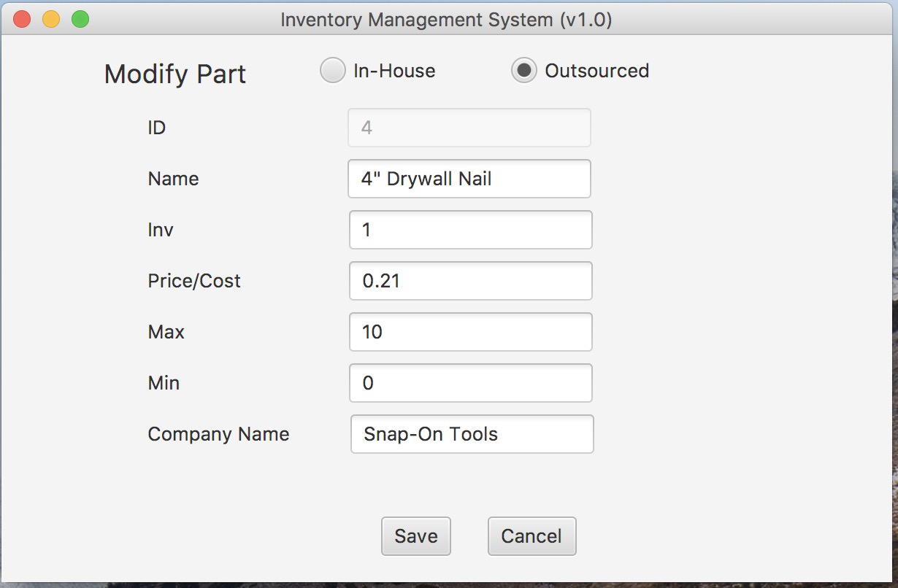
Task: Click the Inv label text
Action: point(161,231)
